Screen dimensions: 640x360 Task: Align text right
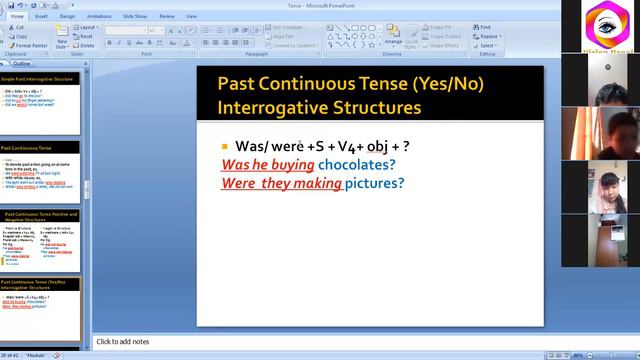pyautogui.click(x=225, y=42)
